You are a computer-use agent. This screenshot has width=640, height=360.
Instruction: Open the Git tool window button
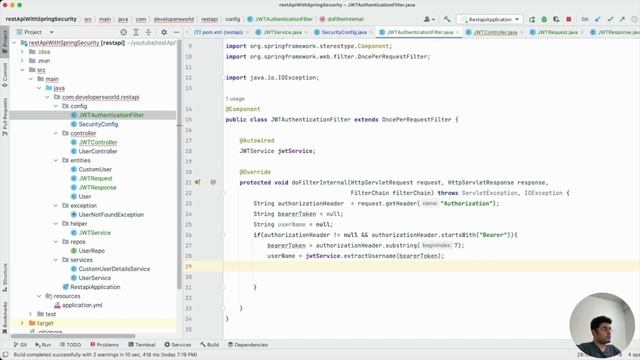pos(20,345)
